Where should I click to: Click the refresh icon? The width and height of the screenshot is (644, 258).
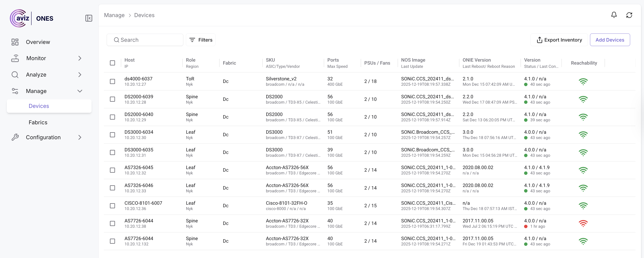click(x=629, y=15)
